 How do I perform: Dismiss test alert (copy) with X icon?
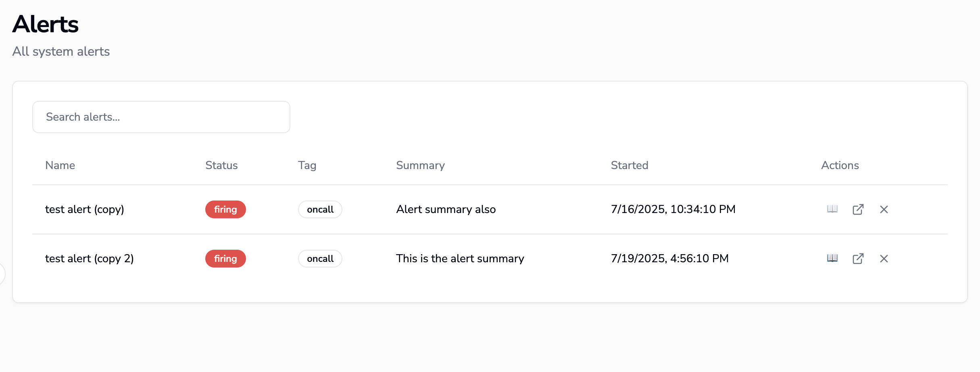pos(884,209)
